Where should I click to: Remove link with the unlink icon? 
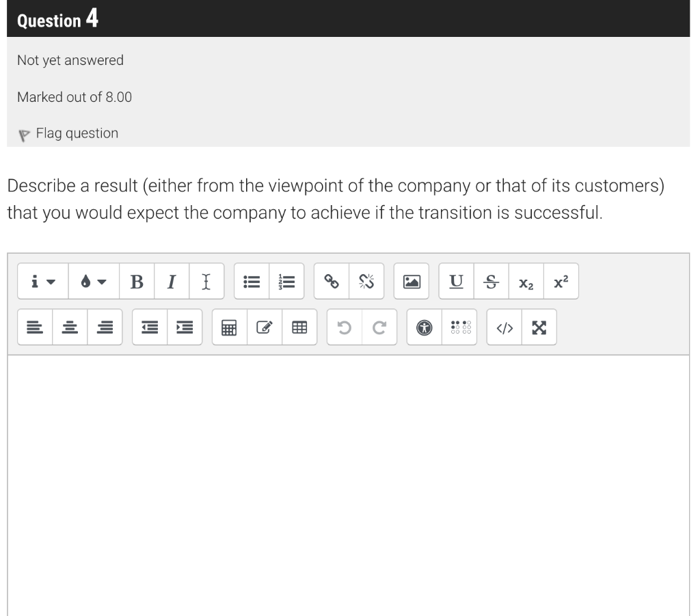(366, 281)
